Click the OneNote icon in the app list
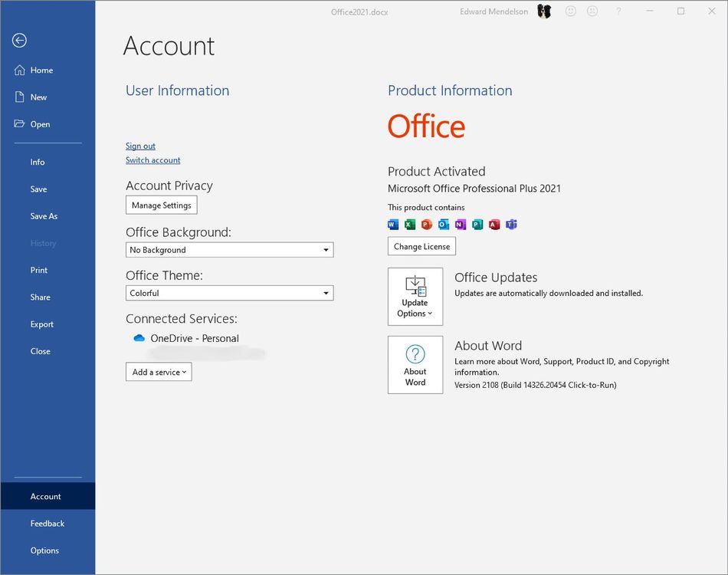 [461, 224]
